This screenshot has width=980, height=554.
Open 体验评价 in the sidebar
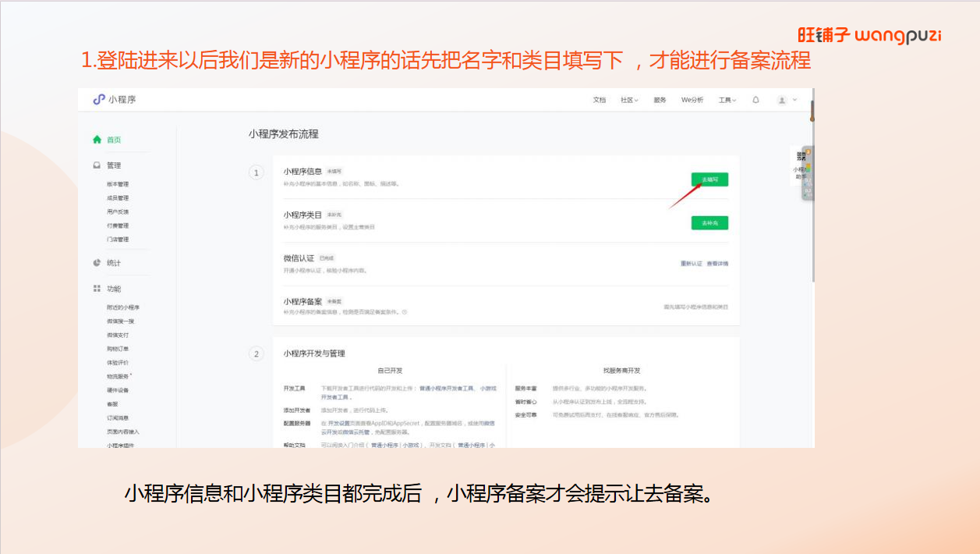[118, 363]
